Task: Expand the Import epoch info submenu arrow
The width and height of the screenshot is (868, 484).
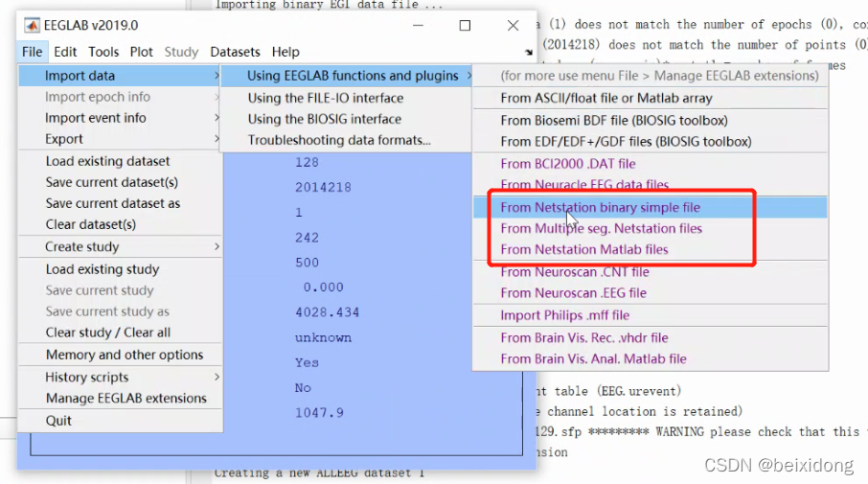Action: pos(217,97)
